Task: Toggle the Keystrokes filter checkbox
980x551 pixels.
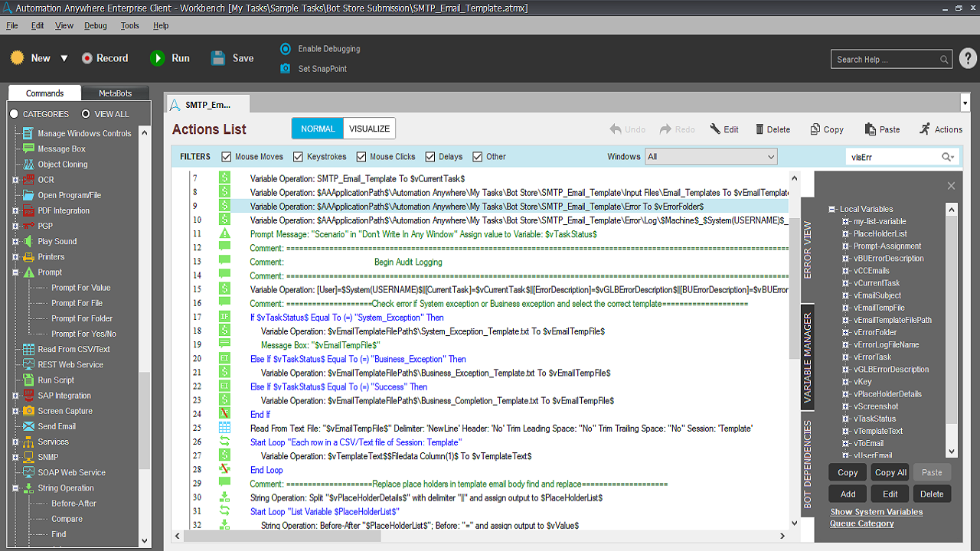Action: (299, 157)
